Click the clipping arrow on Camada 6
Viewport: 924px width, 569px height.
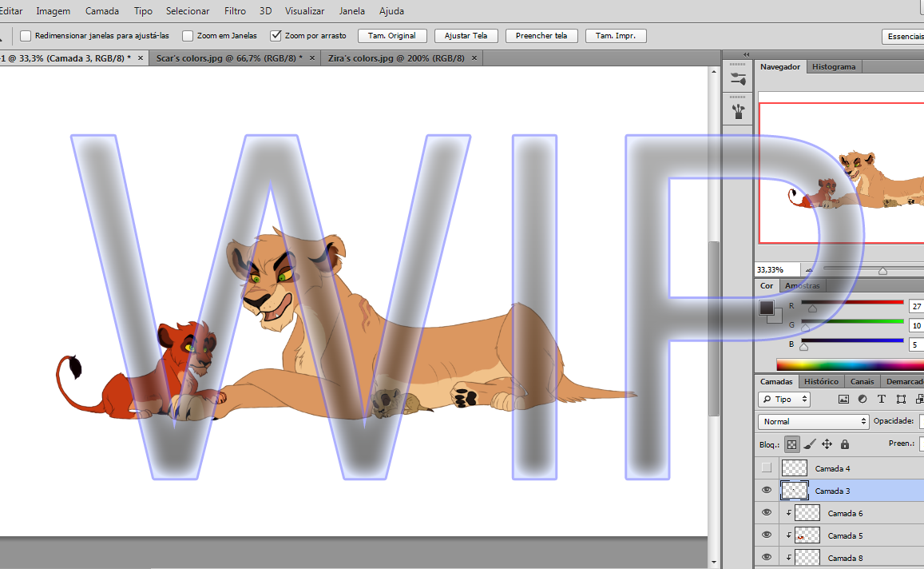(788, 513)
